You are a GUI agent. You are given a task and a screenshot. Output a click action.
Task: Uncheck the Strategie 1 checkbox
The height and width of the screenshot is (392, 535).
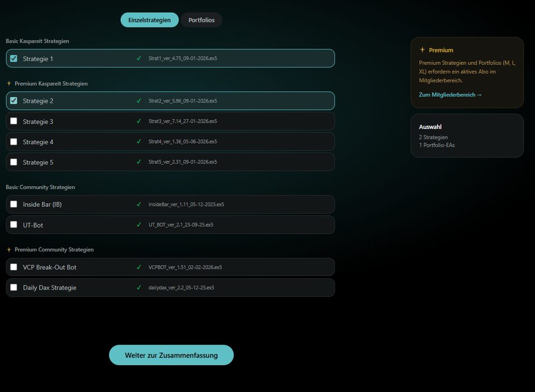[x=13, y=59]
